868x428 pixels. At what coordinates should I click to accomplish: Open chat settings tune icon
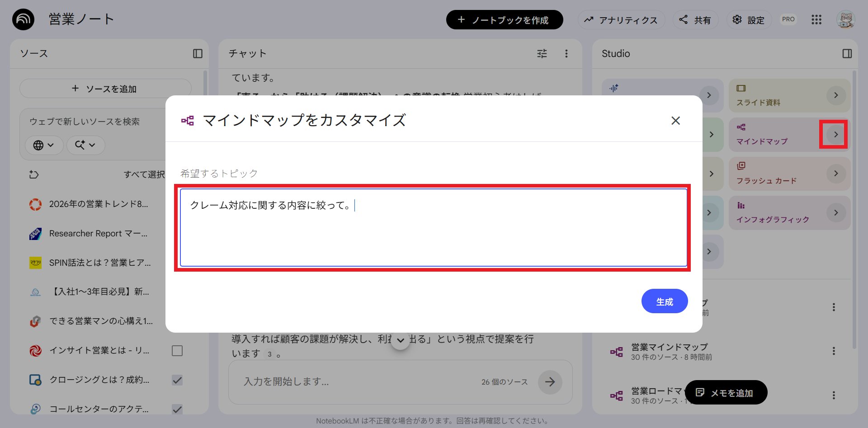pos(542,53)
